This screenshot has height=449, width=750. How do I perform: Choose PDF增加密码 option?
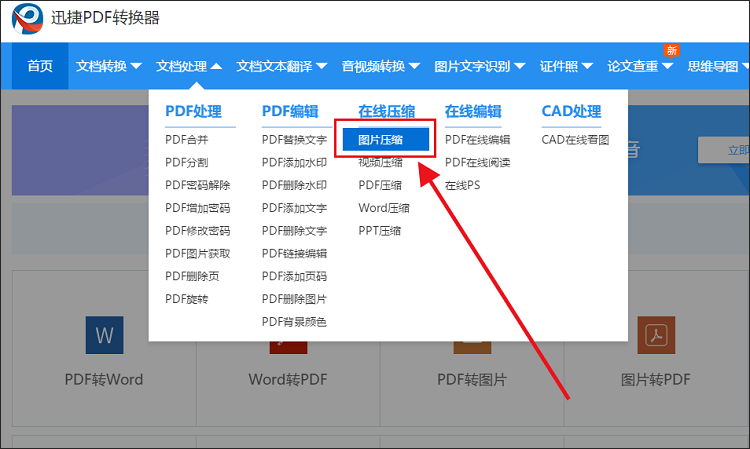pyautogui.click(x=198, y=208)
